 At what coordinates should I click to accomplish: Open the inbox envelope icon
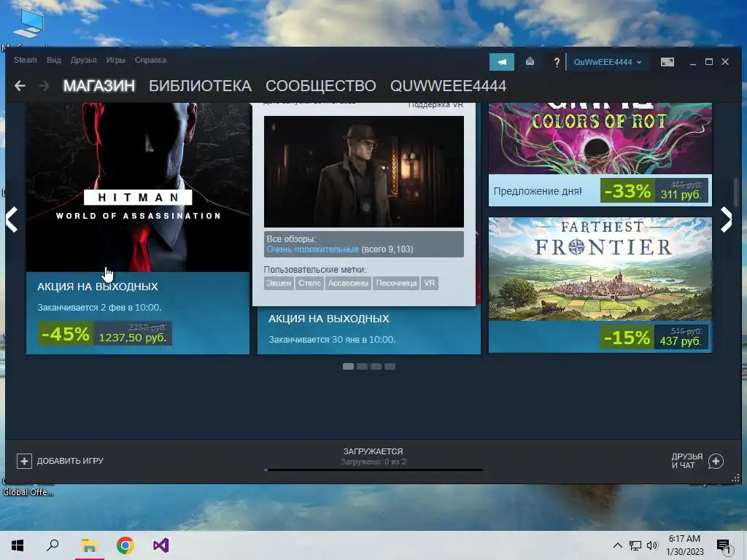530,62
